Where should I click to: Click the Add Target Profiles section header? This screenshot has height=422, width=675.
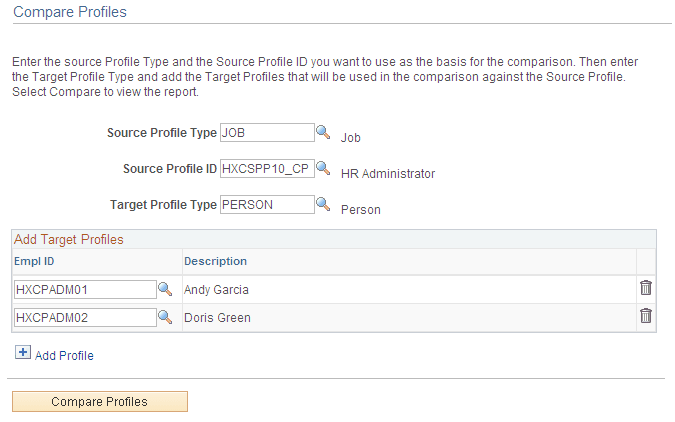point(68,240)
